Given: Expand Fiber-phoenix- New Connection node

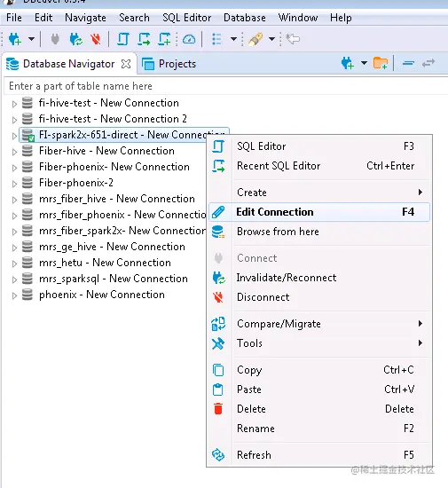Looking at the screenshot, I should pyautogui.click(x=14, y=168).
